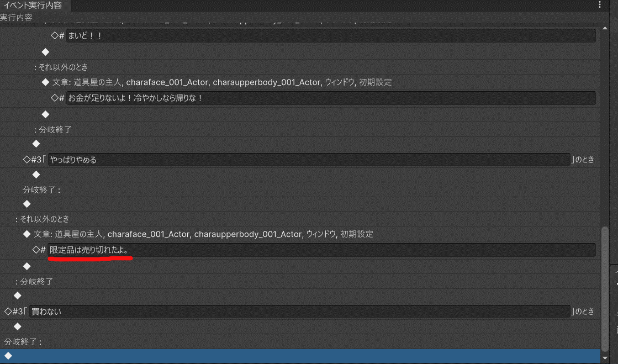Click the '限定品は売り切れたよ。' message field
618x364 pixels.
pyautogui.click(x=321, y=250)
